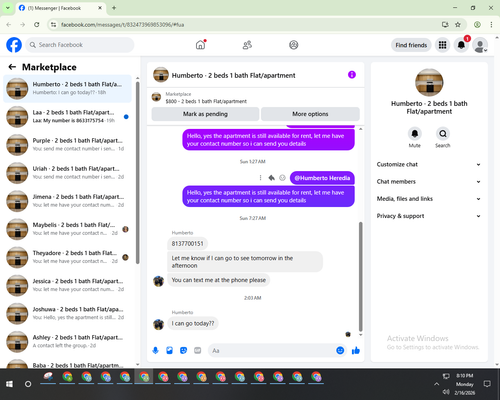Click the Chrome address bar URL

click(x=122, y=25)
